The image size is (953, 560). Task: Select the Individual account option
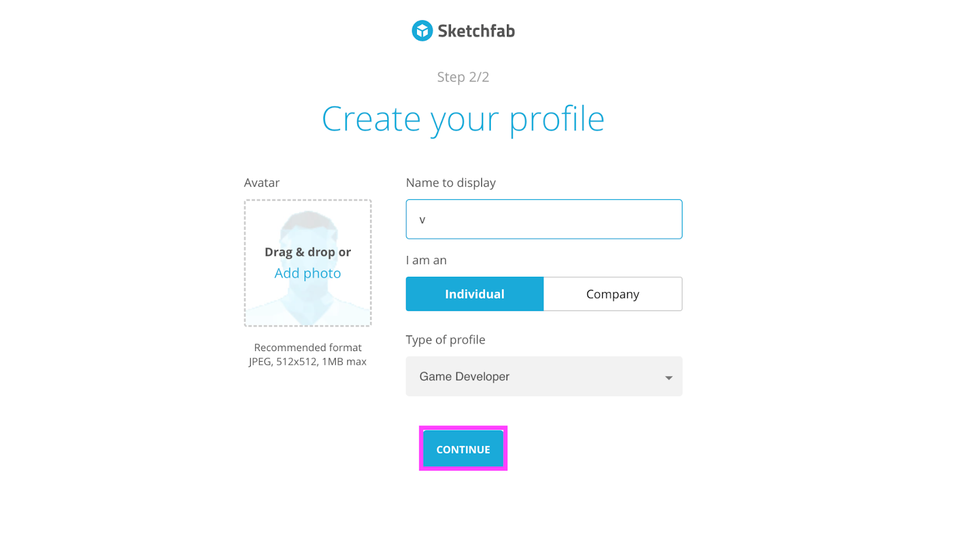tap(474, 294)
